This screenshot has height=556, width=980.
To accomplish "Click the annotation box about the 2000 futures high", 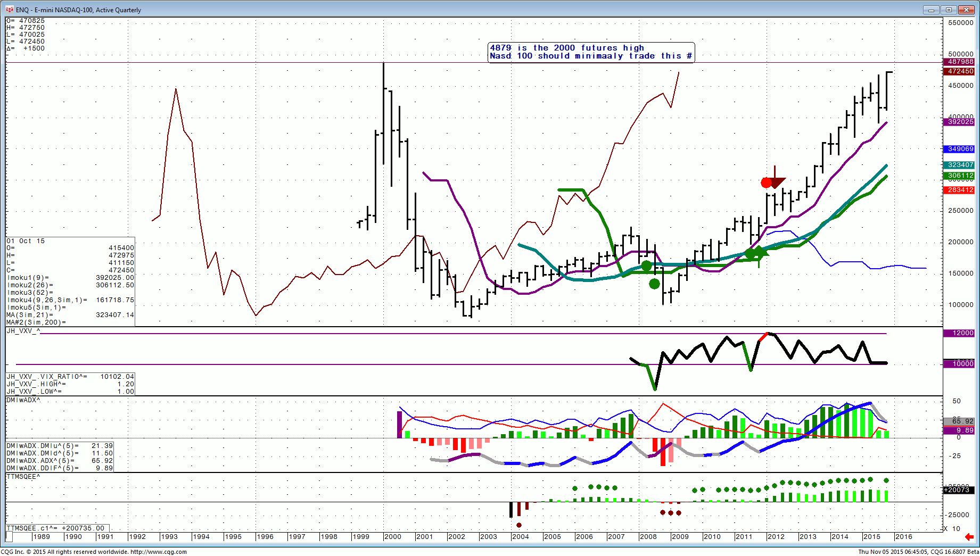I will (x=591, y=52).
